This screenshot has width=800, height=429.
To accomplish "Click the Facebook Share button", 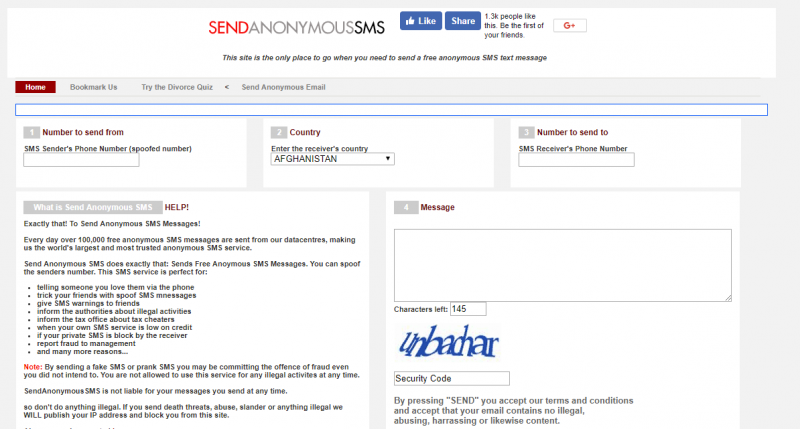I will (463, 21).
